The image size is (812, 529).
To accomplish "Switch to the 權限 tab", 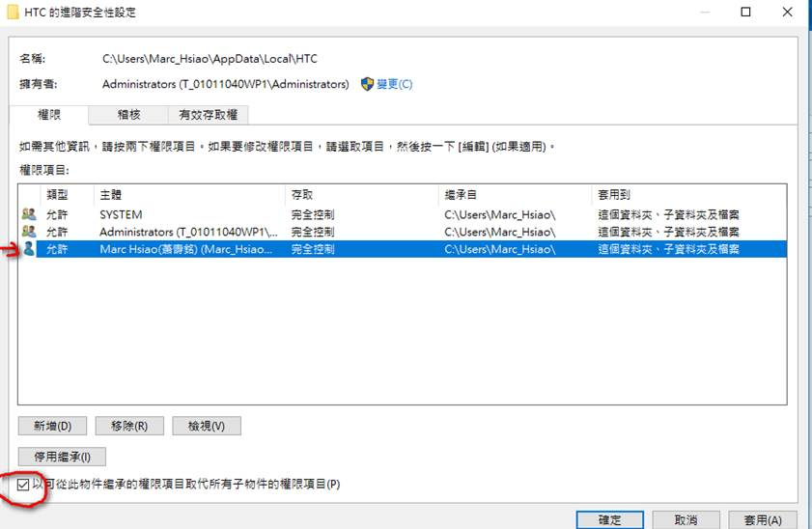I will tap(49, 115).
